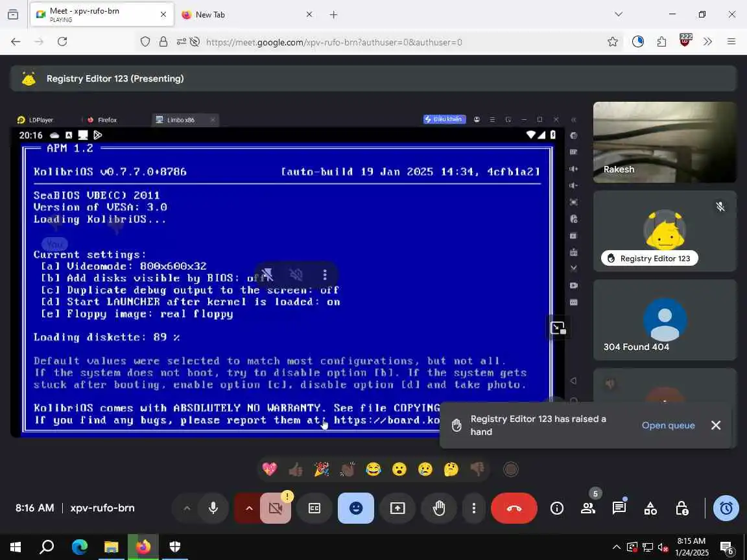Launch Microsoft Edge from the taskbar
The height and width of the screenshot is (560, 747).
pyautogui.click(x=80, y=546)
